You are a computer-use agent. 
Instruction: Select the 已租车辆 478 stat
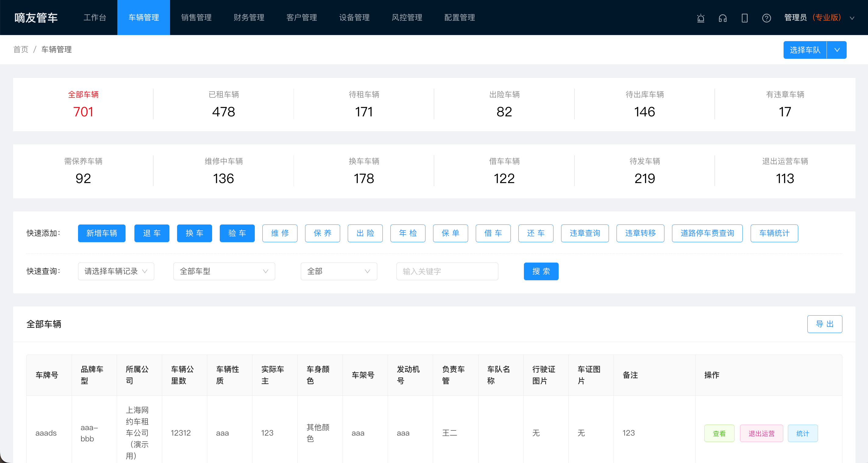[x=223, y=104]
